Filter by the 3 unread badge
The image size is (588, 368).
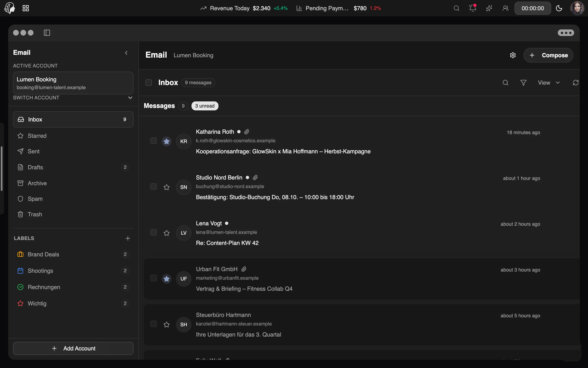pyautogui.click(x=205, y=106)
